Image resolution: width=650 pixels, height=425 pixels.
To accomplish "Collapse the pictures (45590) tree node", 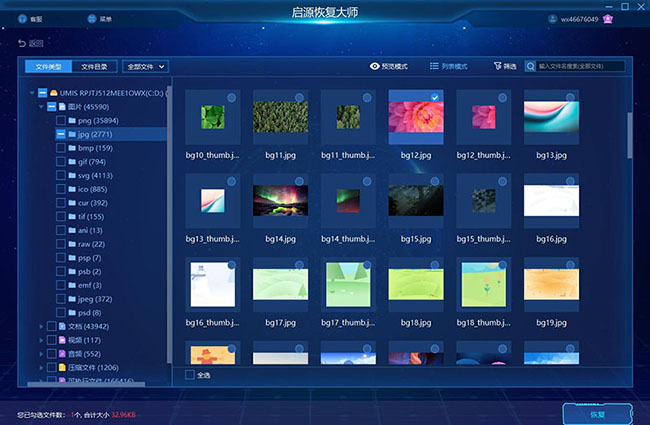I will 41,107.
